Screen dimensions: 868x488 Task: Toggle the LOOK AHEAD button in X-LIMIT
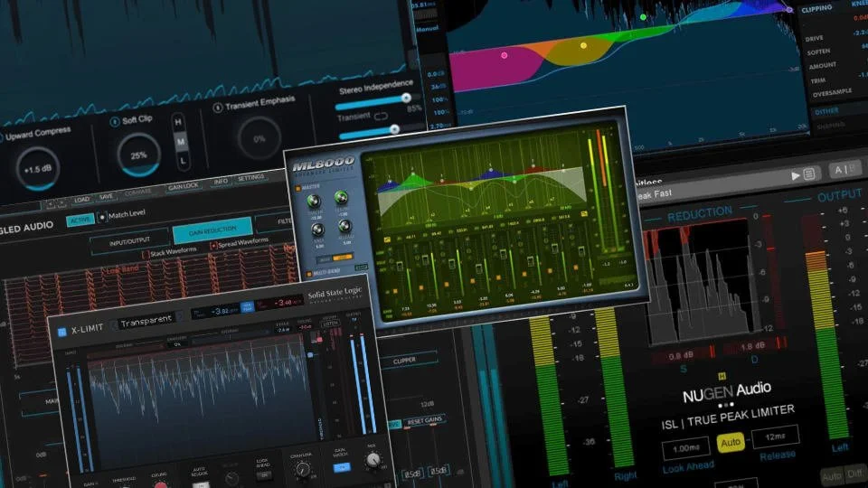[x=263, y=474]
